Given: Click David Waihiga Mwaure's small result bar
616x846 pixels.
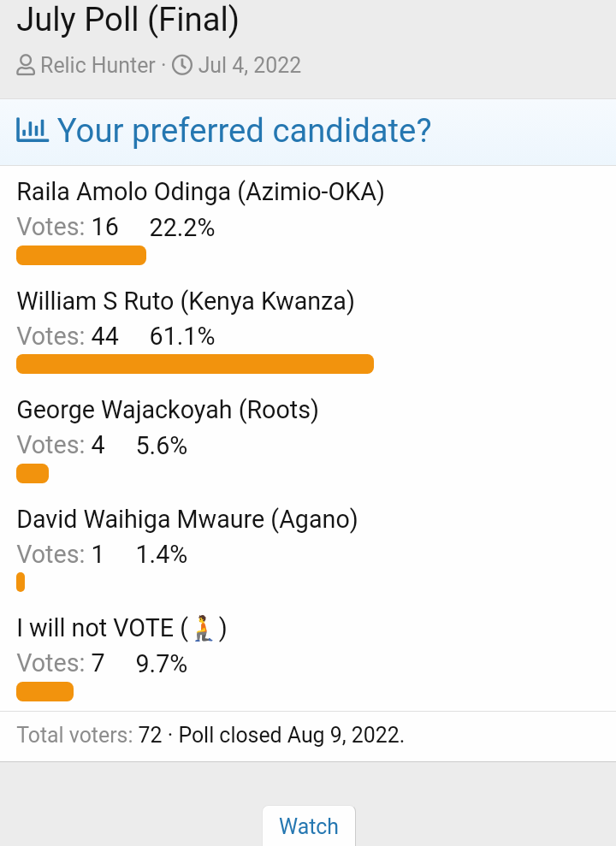Looking at the screenshot, I should [21, 583].
